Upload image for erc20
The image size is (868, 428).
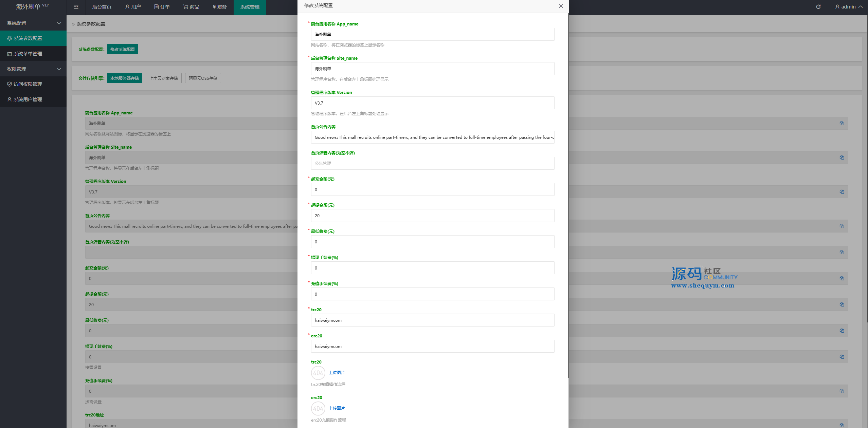coord(337,408)
